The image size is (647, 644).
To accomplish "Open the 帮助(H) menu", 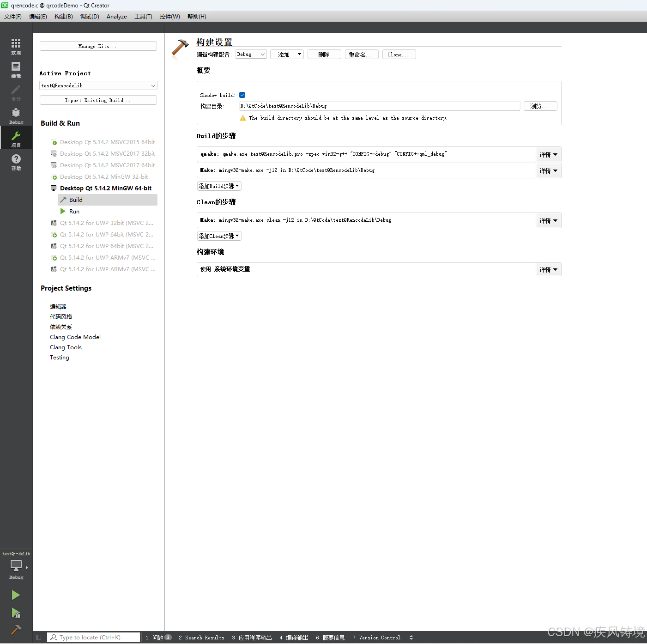I will [x=197, y=16].
